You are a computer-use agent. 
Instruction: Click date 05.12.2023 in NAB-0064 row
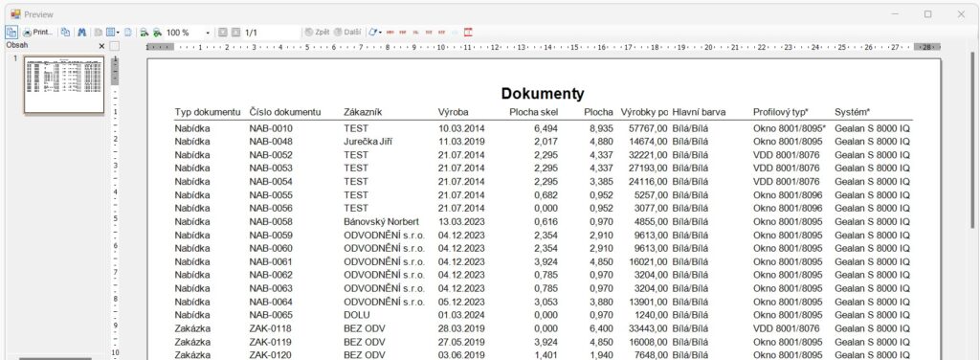461,302
